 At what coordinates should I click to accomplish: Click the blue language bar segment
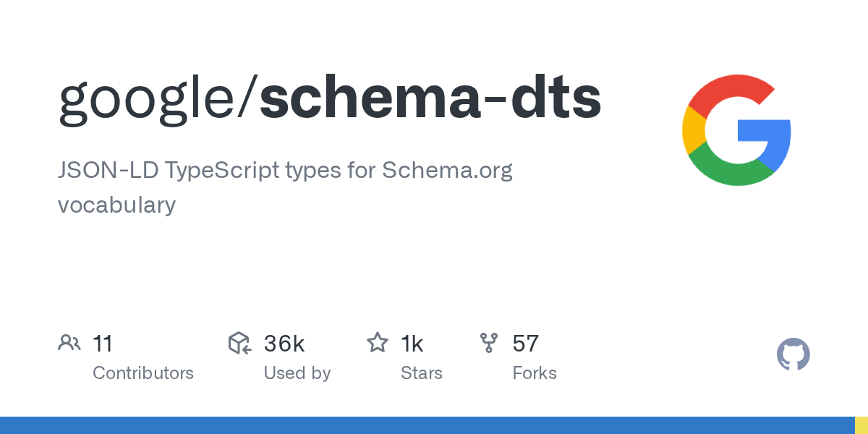coord(427,425)
